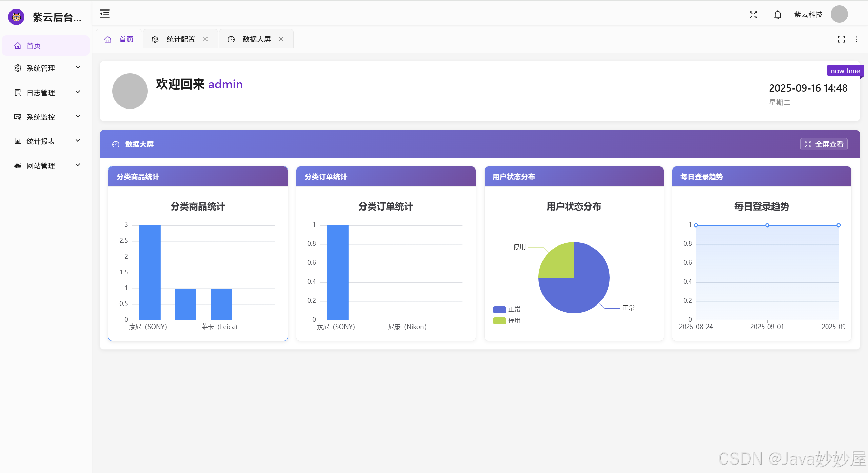Viewport: 868px width, 473px height.
Task: Open the 统计报表 sidebar menu
Action: pos(46,141)
